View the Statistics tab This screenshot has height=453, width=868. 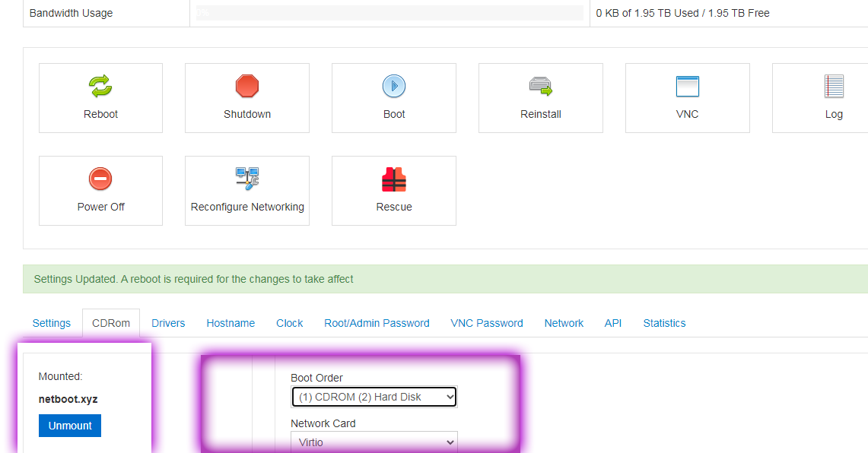(664, 323)
